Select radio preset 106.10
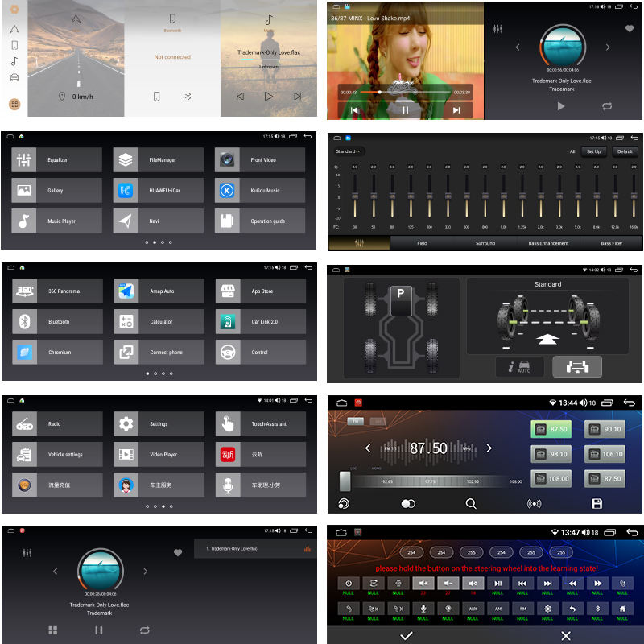The width and height of the screenshot is (644, 644). (x=605, y=454)
